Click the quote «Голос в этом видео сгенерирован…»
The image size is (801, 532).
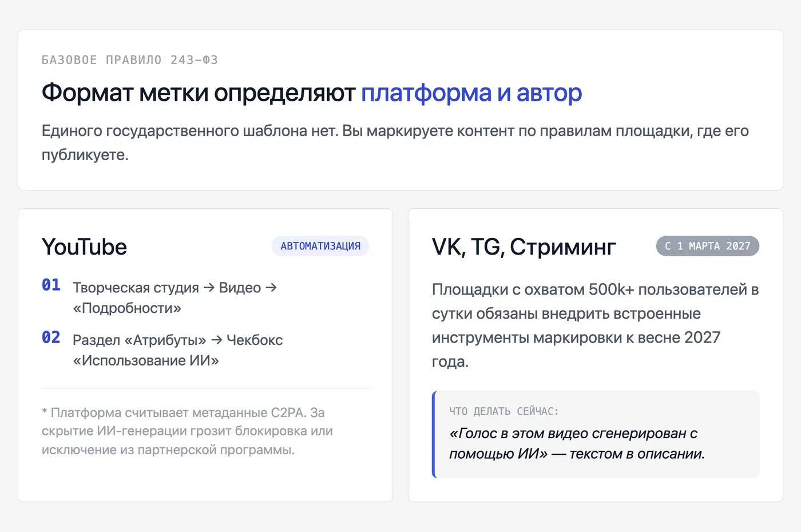[577, 443]
